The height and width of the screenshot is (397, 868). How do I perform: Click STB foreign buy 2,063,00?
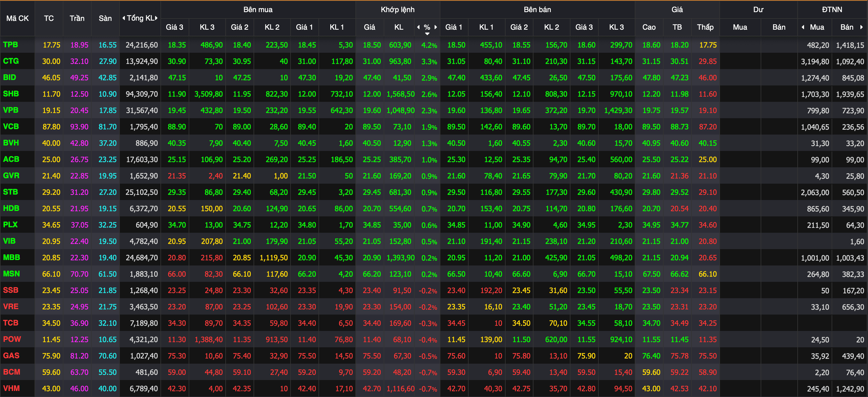tap(815, 193)
